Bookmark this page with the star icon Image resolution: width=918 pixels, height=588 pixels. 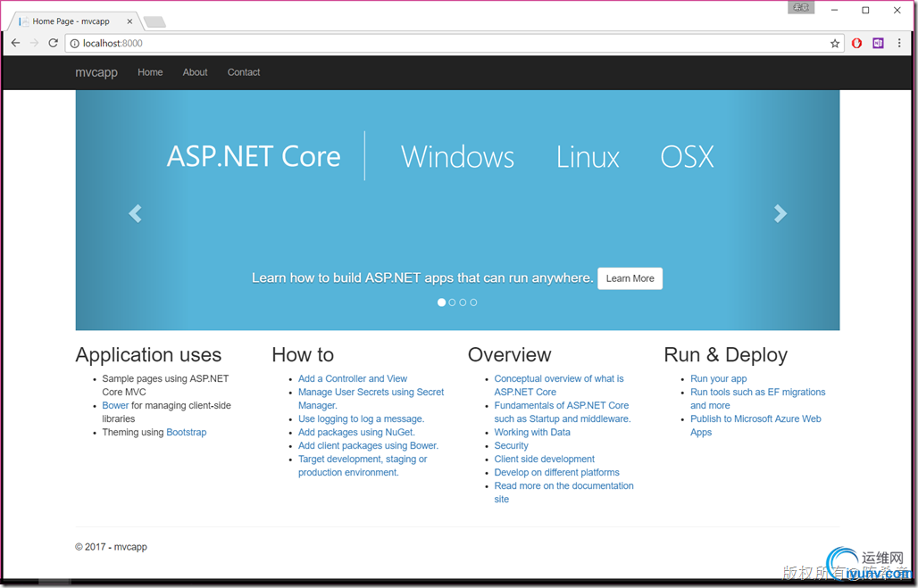click(x=835, y=44)
